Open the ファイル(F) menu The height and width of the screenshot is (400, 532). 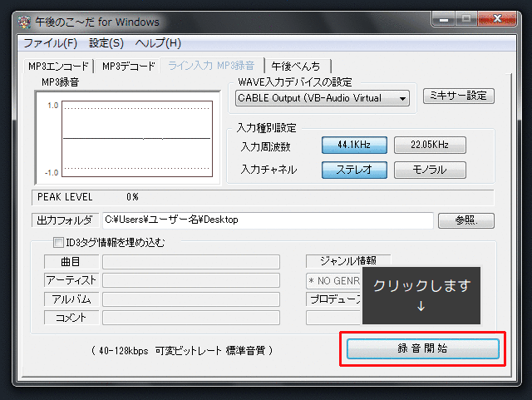pos(50,43)
